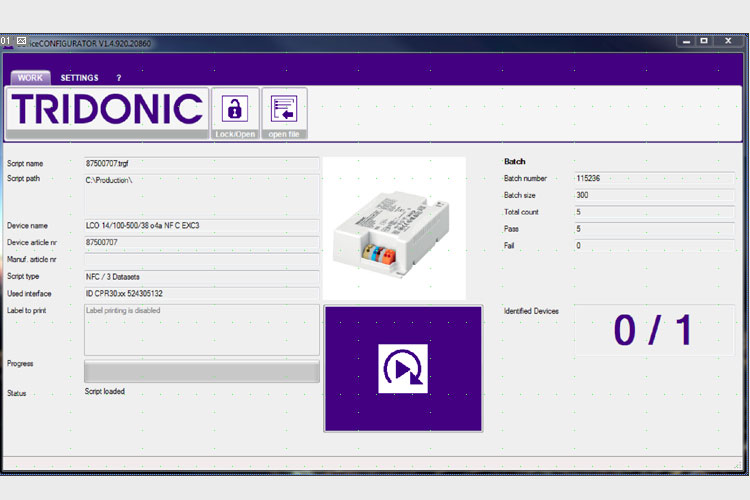Open the ? help menu

click(119, 77)
